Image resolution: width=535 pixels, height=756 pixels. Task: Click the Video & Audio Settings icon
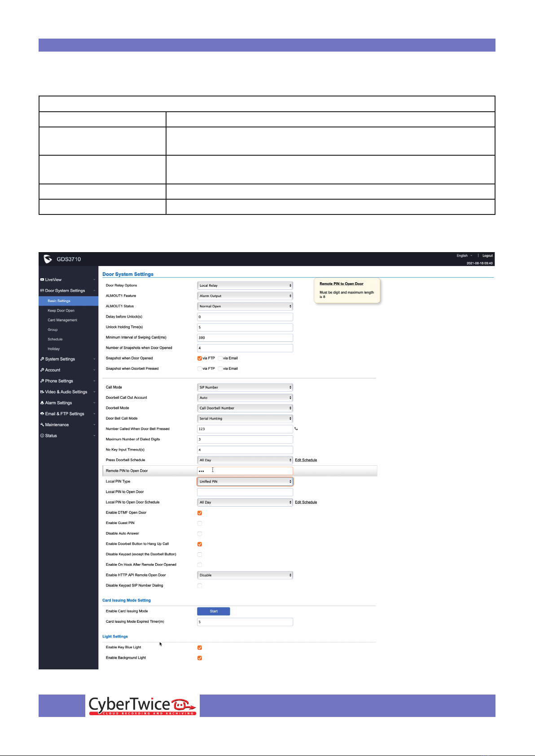(42, 392)
